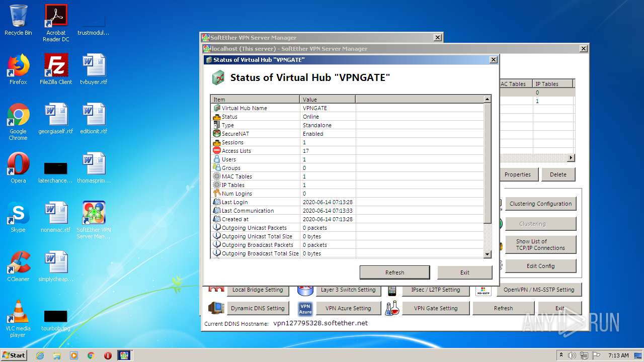This screenshot has height=362, width=644.
Task: Click the IPsec / L2TP phone icon
Action: pyautogui.click(x=392, y=290)
